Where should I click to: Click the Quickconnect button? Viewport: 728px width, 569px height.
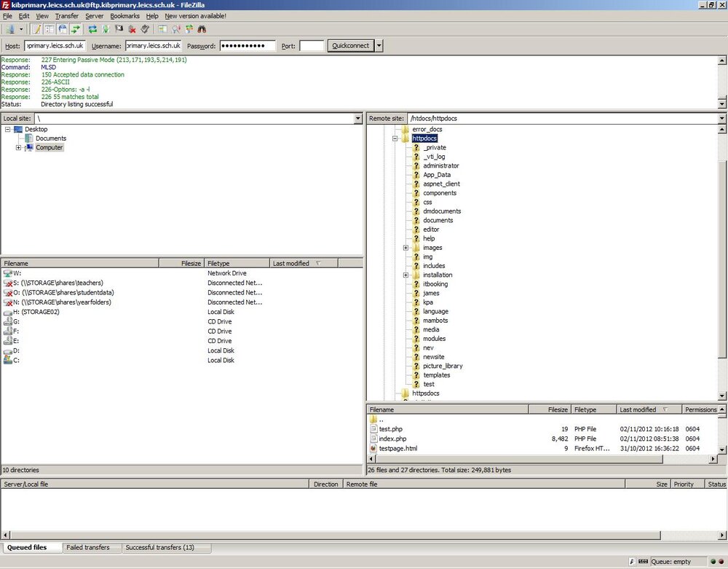pos(351,45)
